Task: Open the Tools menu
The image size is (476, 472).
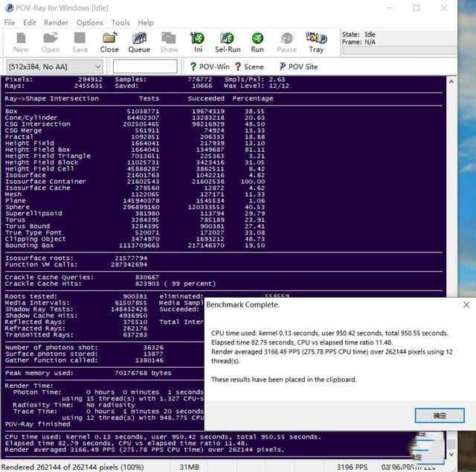Action: pyautogui.click(x=120, y=23)
